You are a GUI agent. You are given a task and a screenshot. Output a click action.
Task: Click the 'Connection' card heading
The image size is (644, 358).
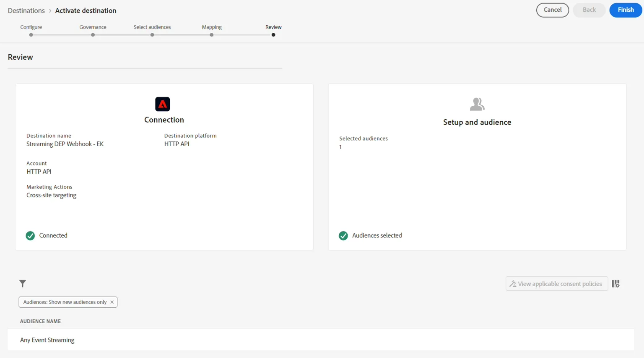click(164, 120)
